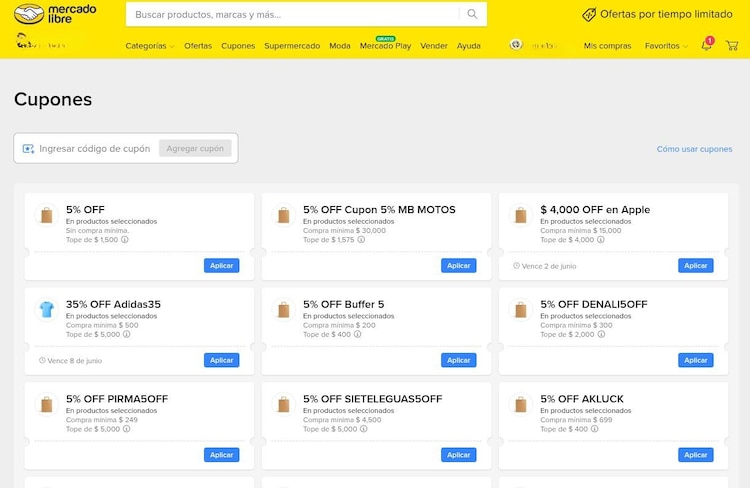Click bag icon of PIRMA5OFF coupon
The height and width of the screenshot is (488, 750).
point(47,404)
